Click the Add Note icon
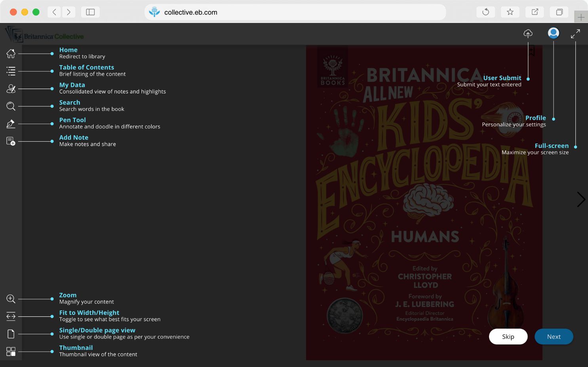 [x=11, y=141]
